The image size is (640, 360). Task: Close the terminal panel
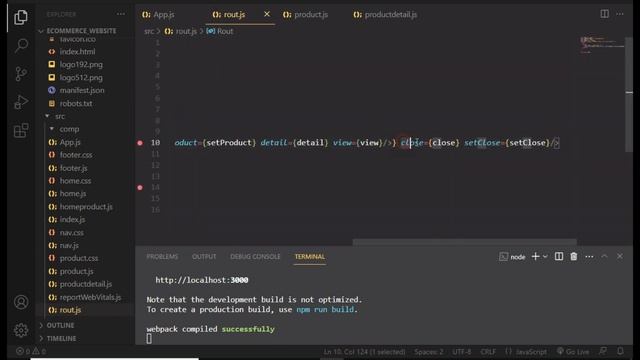(620, 256)
